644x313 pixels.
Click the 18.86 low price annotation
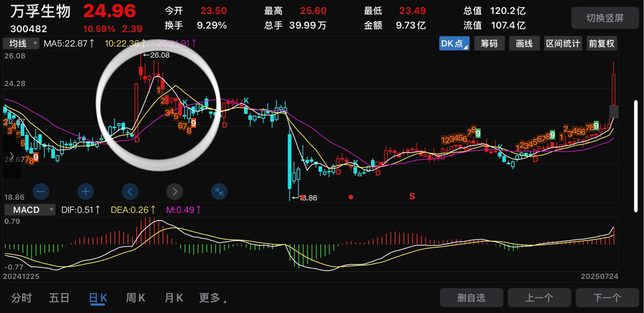[x=305, y=198]
